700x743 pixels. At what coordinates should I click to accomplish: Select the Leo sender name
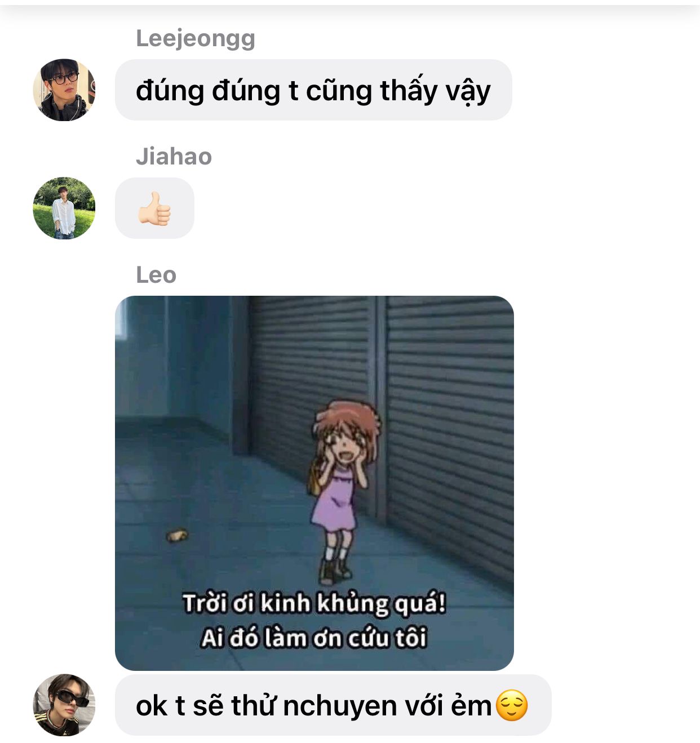(x=156, y=275)
